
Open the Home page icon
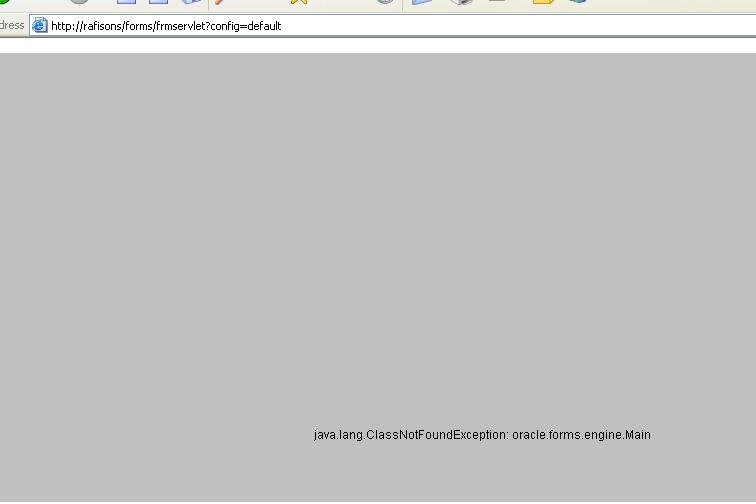click(x=191, y=2)
